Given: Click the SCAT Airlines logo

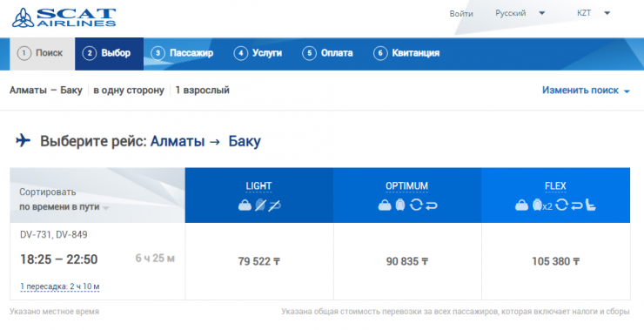Looking at the screenshot, I should tap(64, 17).
